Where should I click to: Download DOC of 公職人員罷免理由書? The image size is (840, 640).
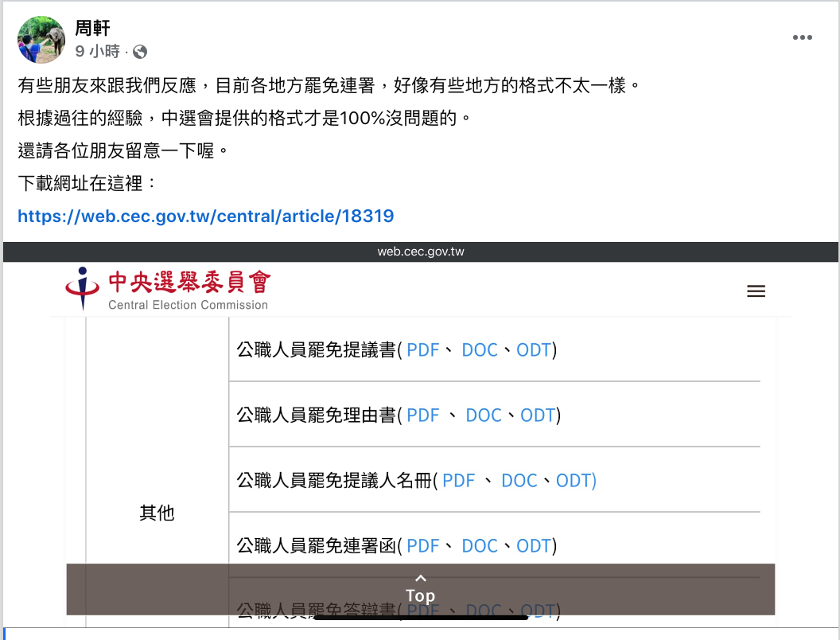(x=484, y=416)
